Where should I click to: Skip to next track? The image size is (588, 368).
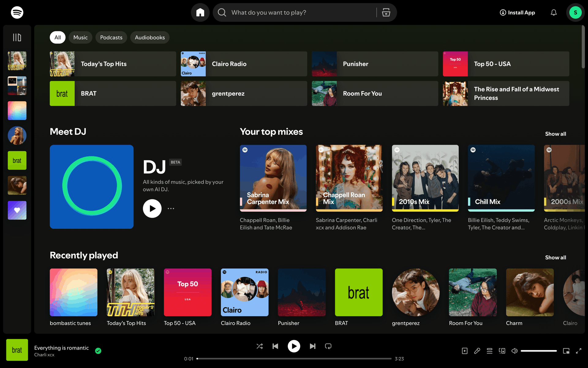(x=312, y=346)
